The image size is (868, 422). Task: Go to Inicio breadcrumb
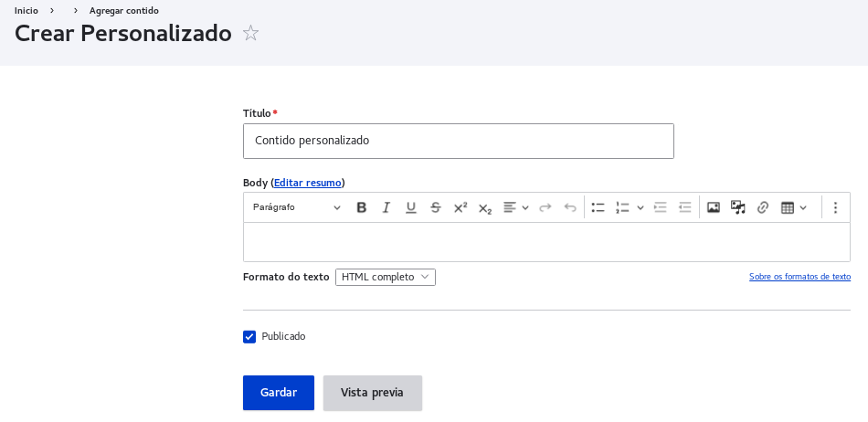pos(26,11)
